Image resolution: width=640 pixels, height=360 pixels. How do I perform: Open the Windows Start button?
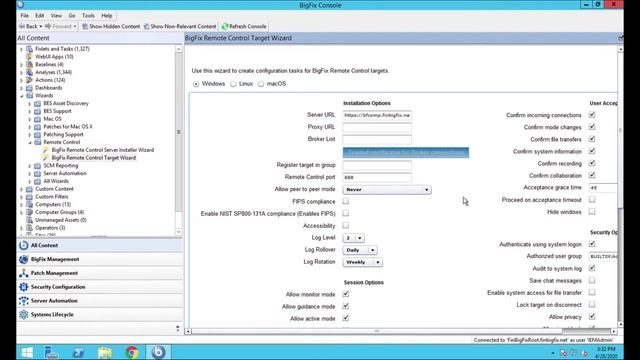27,352
